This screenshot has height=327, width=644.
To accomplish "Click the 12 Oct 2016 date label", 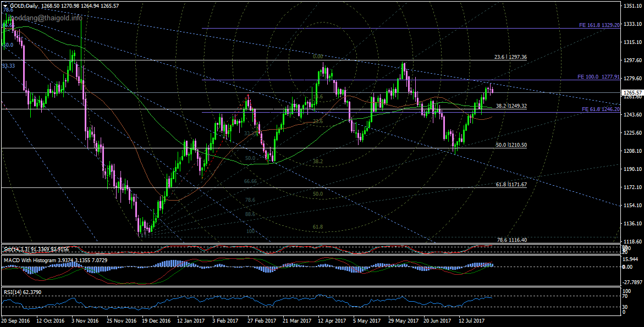I will pos(51,320).
